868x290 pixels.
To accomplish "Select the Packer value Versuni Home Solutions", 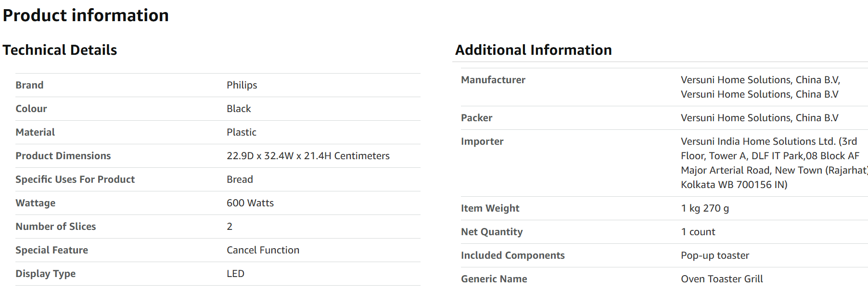I will pyautogui.click(x=759, y=118).
